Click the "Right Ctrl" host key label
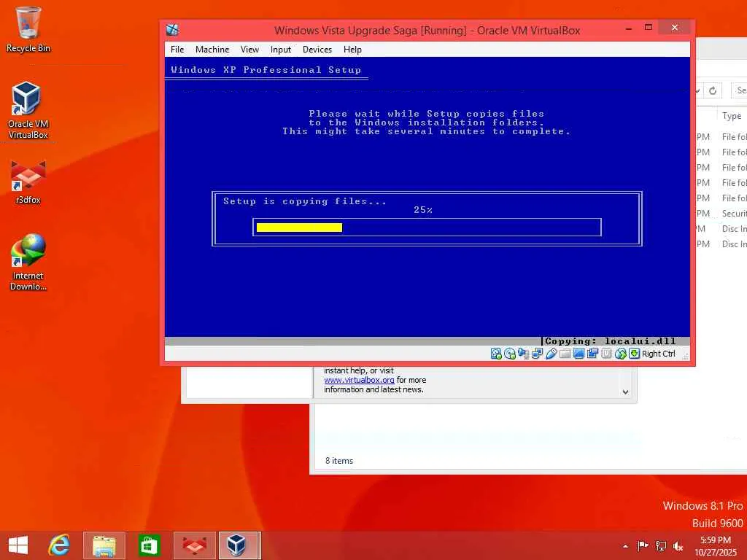This screenshot has width=747, height=560. 659,354
